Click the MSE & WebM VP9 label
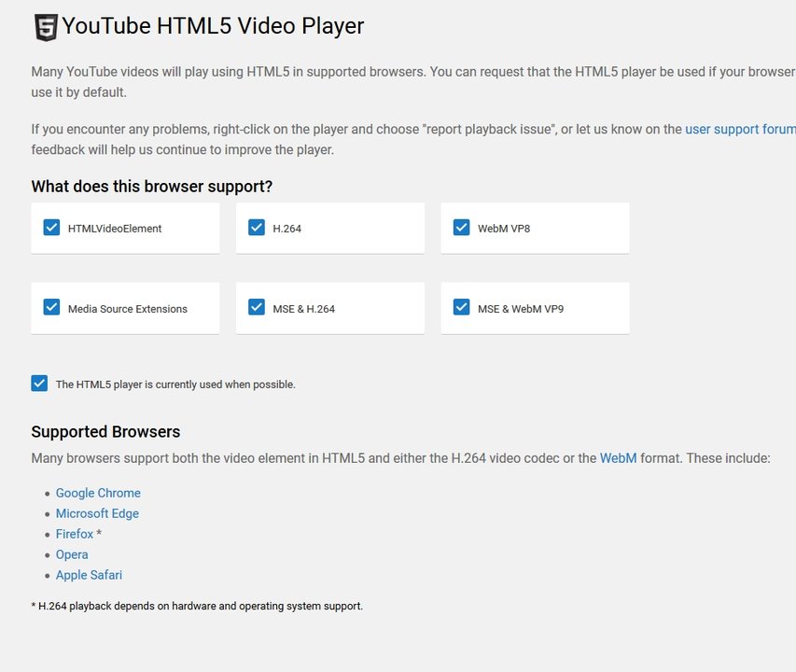The height and width of the screenshot is (672, 796). 521,309
